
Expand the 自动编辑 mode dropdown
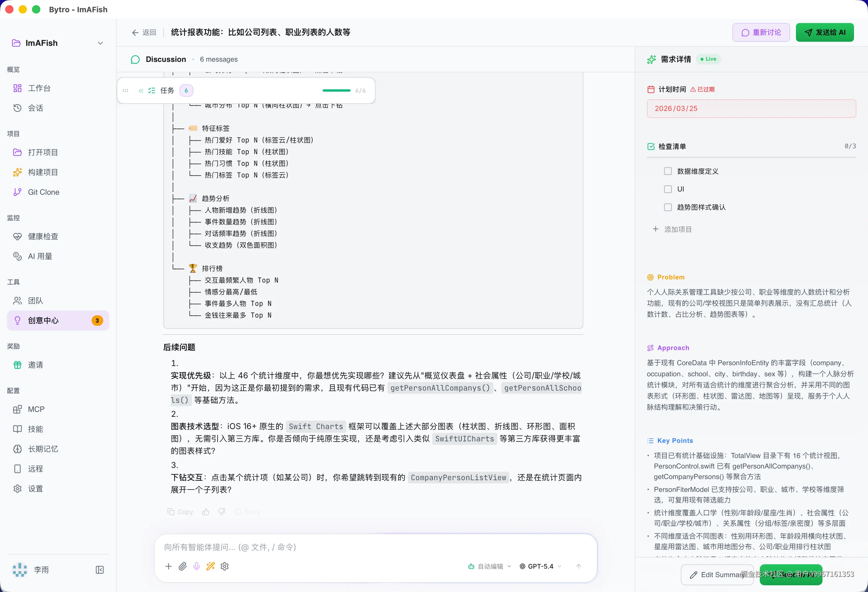(x=490, y=566)
